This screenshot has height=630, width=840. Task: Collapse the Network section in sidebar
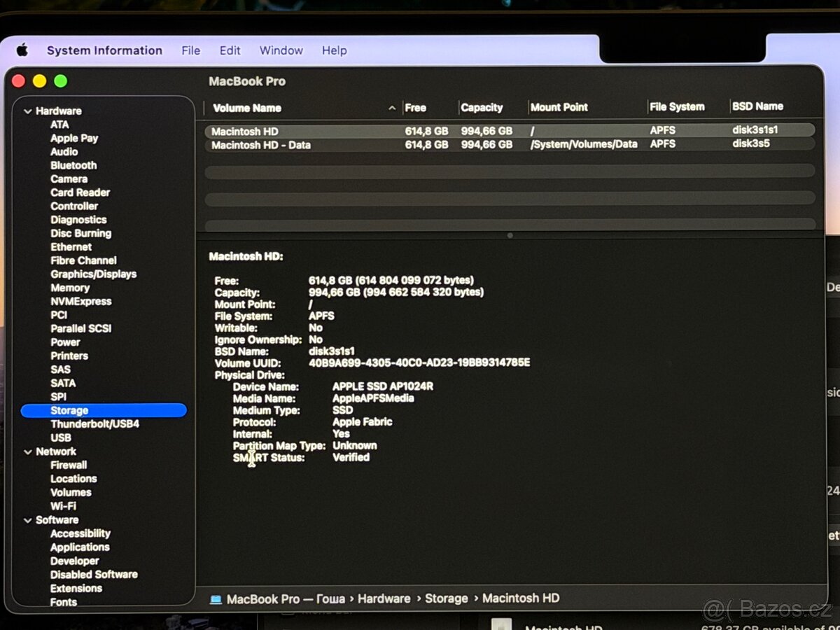click(28, 451)
